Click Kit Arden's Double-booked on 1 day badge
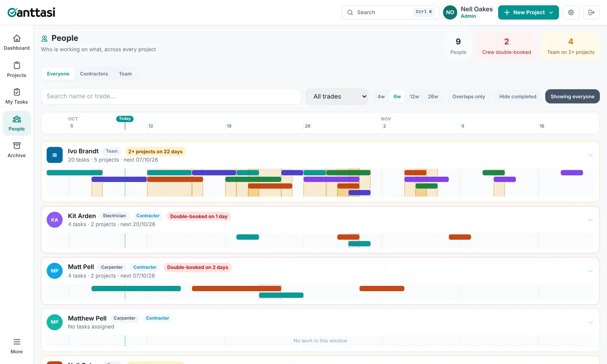The width and height of the screenshot is (607, 364). click(x=199, y=217)
